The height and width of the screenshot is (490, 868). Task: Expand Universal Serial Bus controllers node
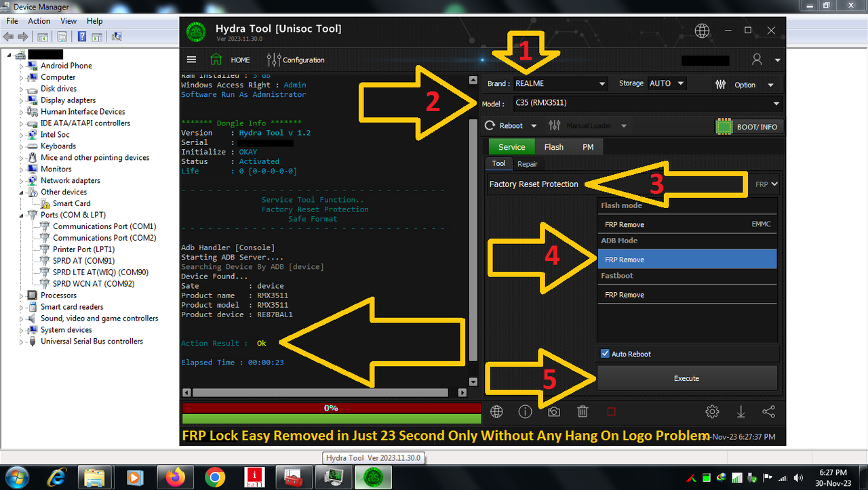coord(22,342)
